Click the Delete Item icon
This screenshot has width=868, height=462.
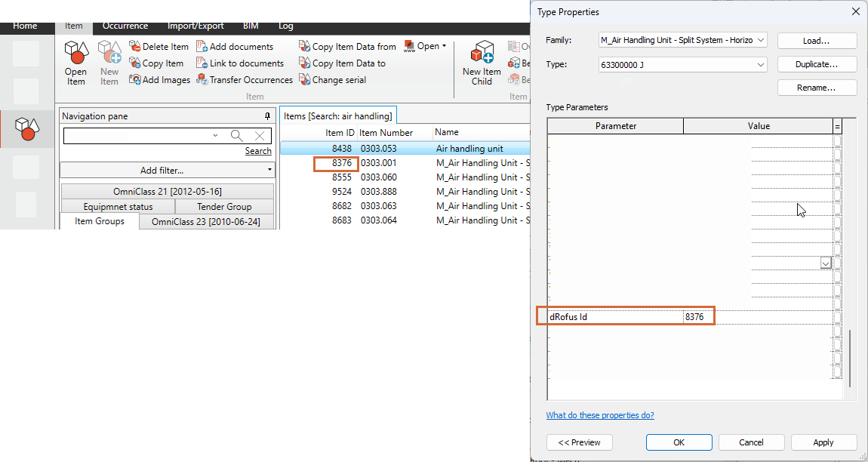tap(135, 47)
